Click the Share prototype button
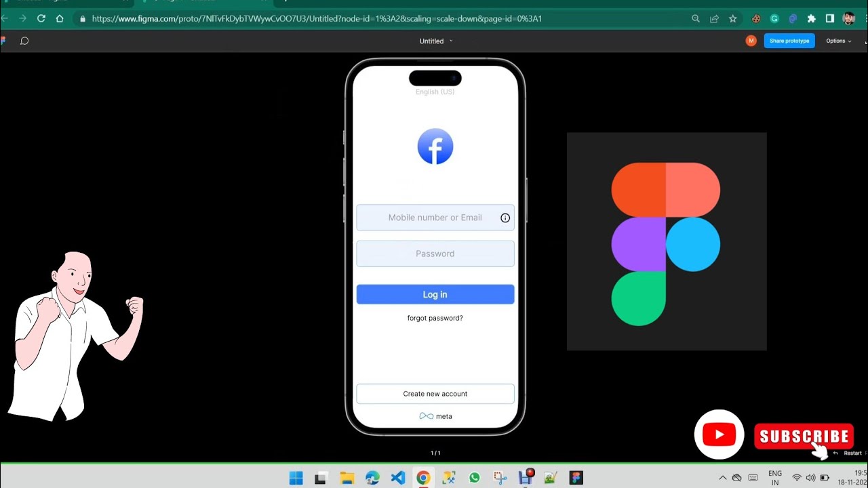 click(789, 41)
